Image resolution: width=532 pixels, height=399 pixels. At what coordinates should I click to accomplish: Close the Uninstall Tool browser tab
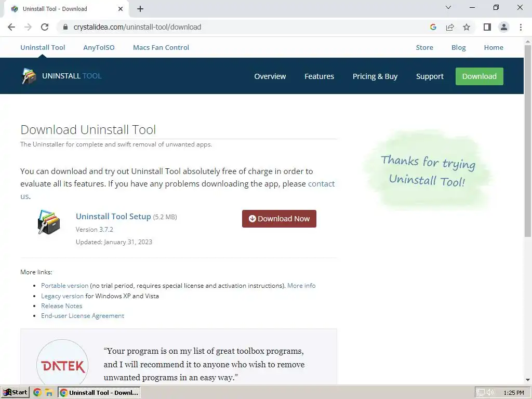[x=121, y=9]
